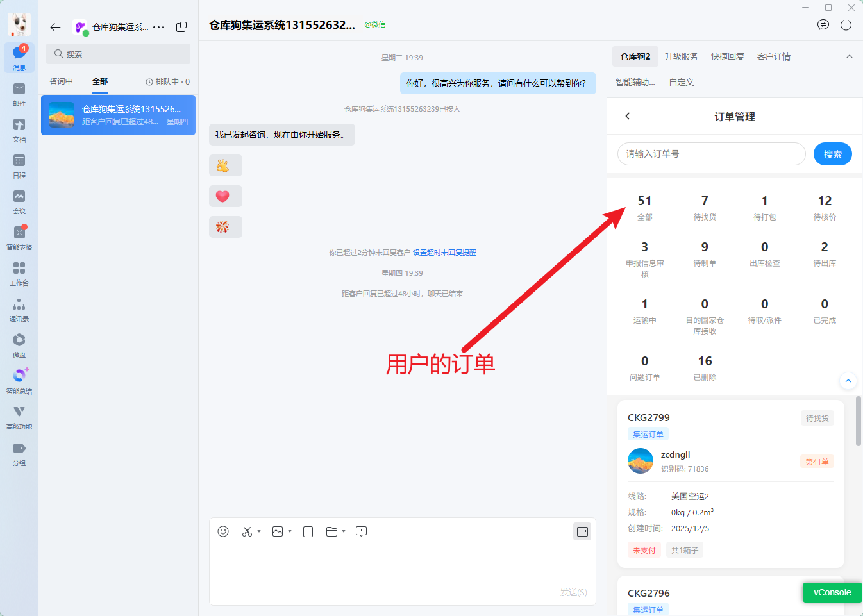Open the emoji picker in the input toolbar
The height and width of the screenshot is (616, 863).
[223, 531]
